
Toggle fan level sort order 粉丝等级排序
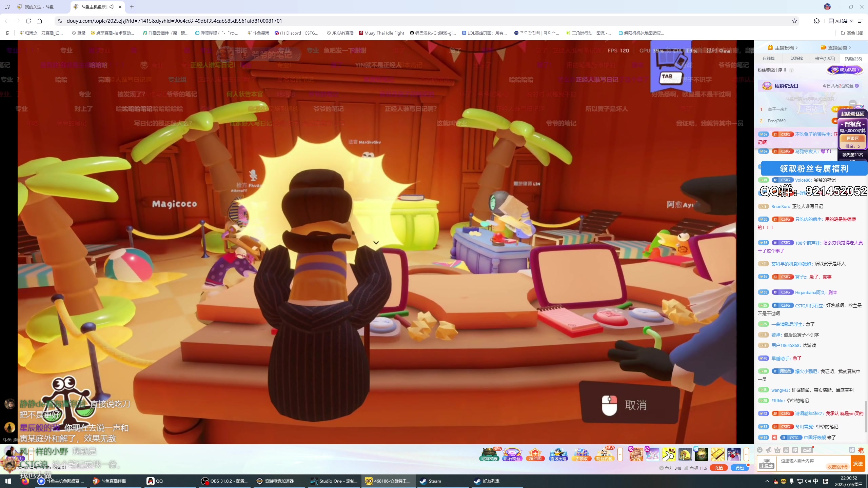(x=772, y=70)
